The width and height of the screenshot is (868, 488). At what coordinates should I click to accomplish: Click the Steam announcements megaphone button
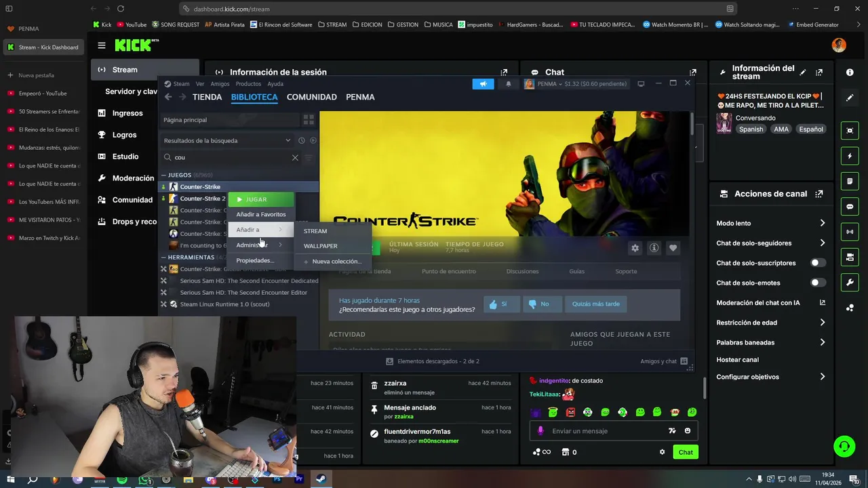pyautogui.click(x=483, y=84)
